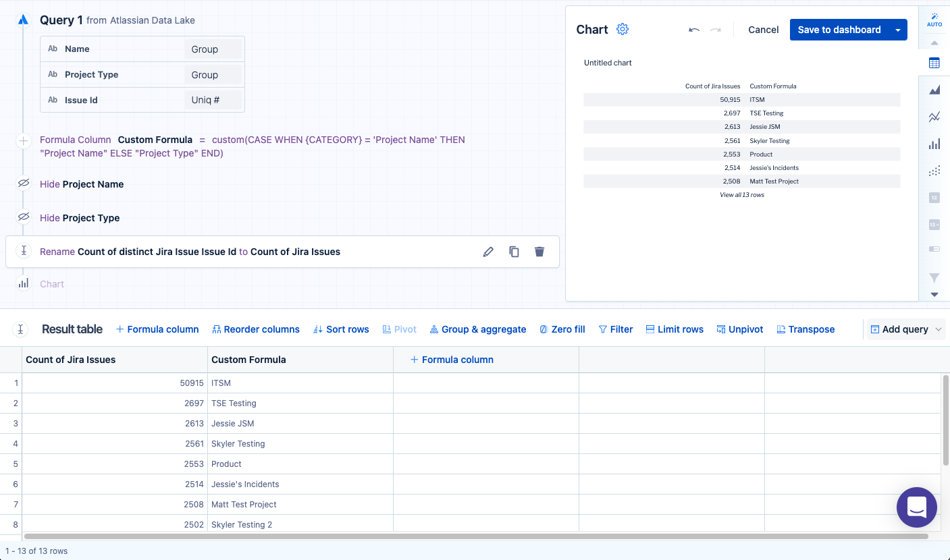Open Sort rows tool
This screenshot has width=950, height=560.
341,329
